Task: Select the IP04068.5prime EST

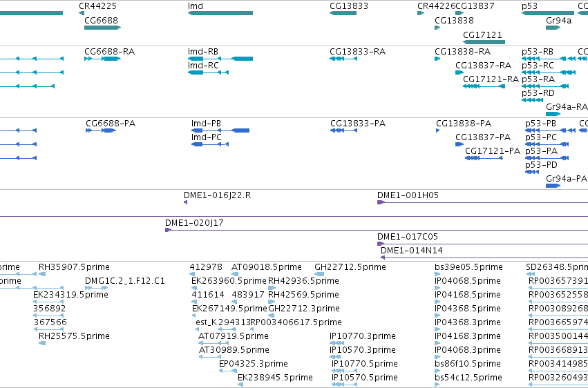Action: [437, 288]
